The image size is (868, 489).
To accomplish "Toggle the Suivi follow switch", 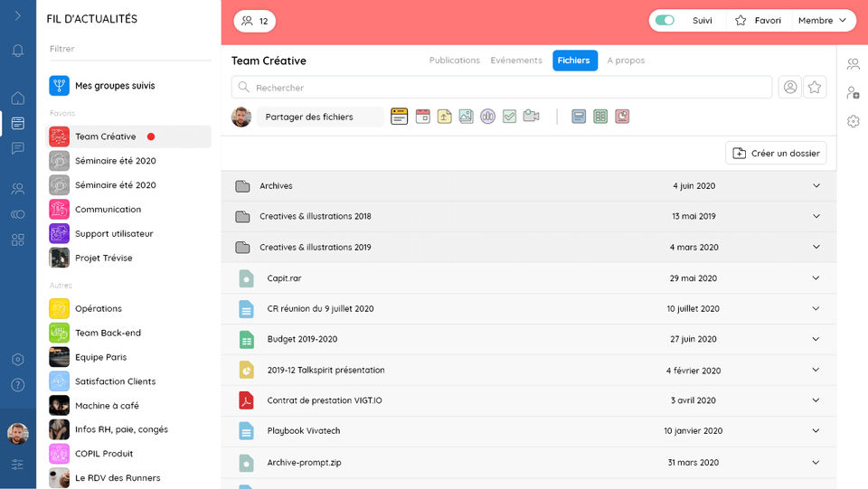I will coord(665,21).
